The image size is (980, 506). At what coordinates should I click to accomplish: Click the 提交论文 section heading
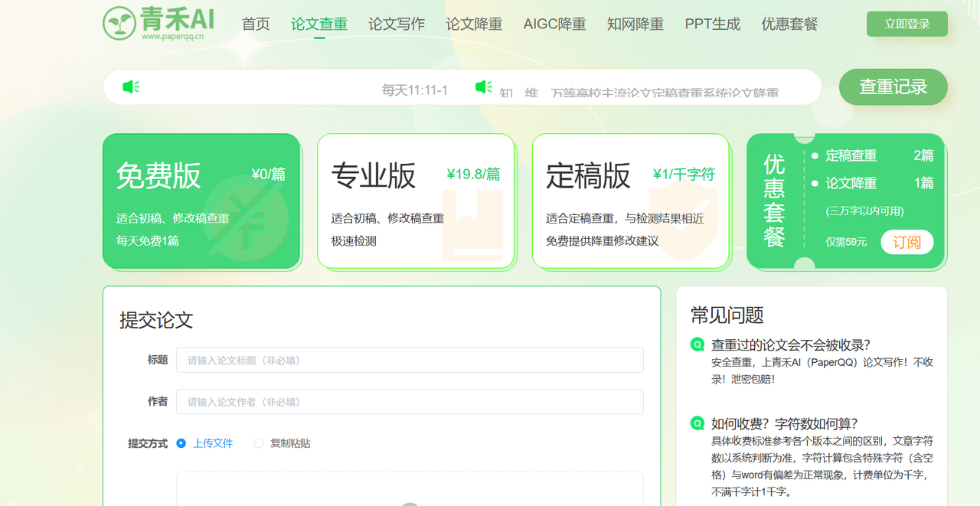(x=156, y=320)
